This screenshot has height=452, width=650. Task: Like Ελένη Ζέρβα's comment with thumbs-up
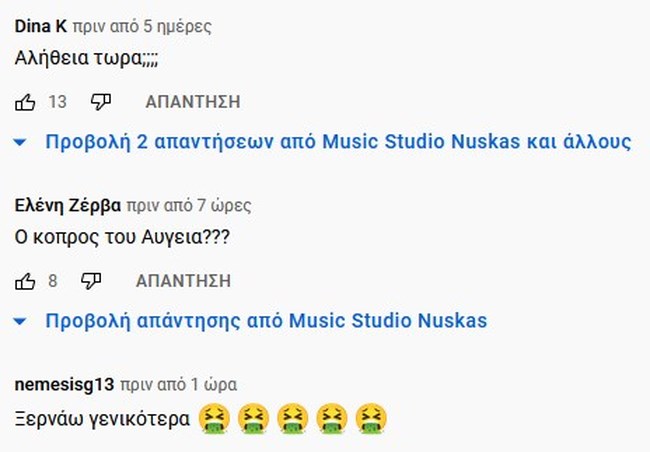tap(25, 281)
